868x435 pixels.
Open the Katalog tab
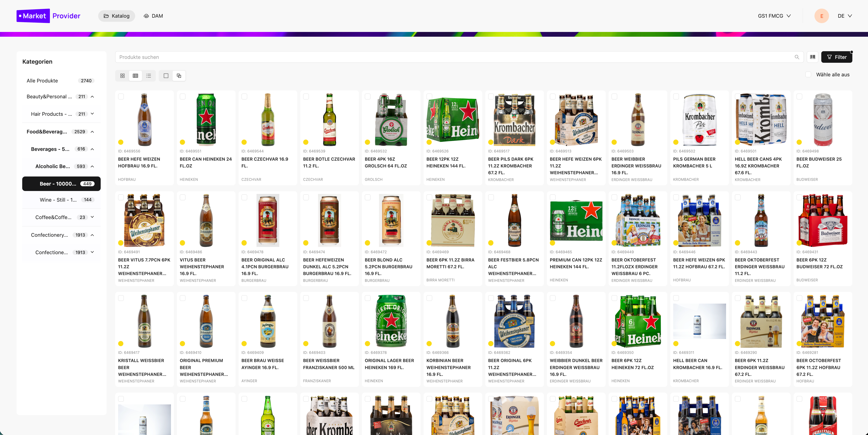tap(117, 16)
